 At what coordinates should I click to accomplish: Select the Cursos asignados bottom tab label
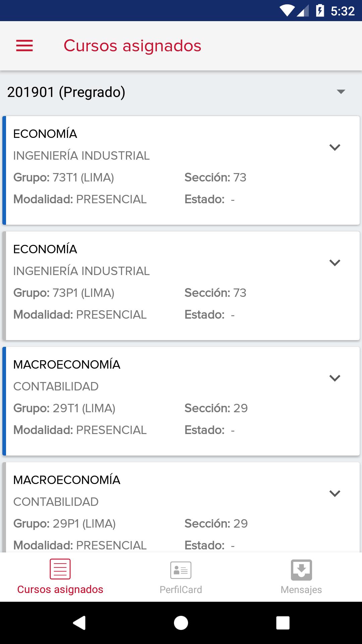60,590
